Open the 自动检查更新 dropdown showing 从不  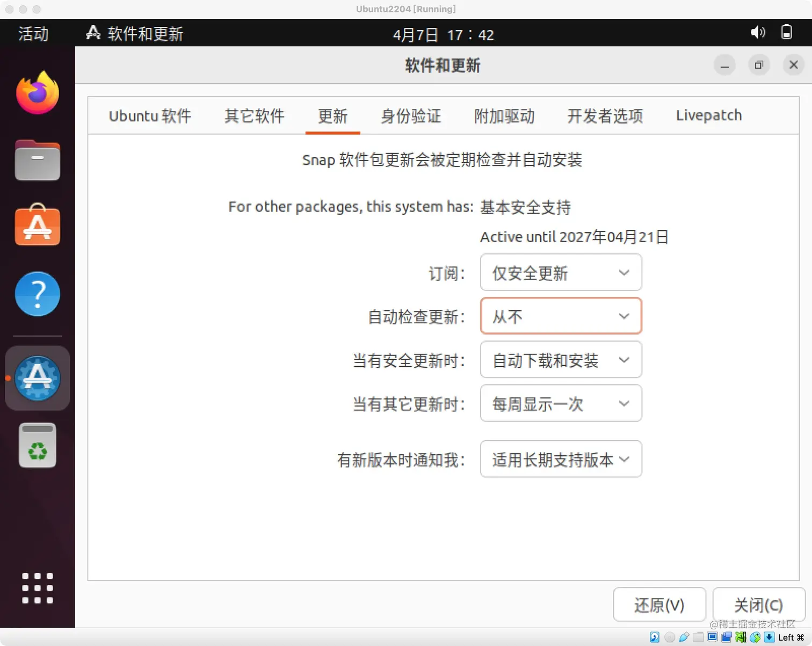click(x=561, y=316)
